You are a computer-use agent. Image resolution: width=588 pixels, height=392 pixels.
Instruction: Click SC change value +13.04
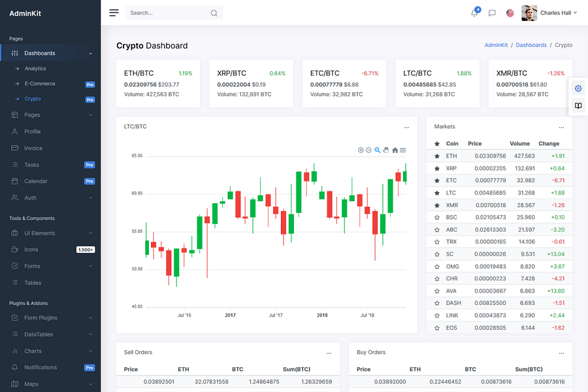[x=556, y=254]
